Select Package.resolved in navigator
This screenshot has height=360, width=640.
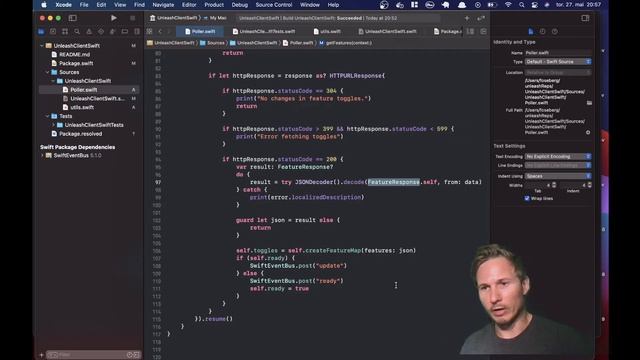[x=80, y=134]
